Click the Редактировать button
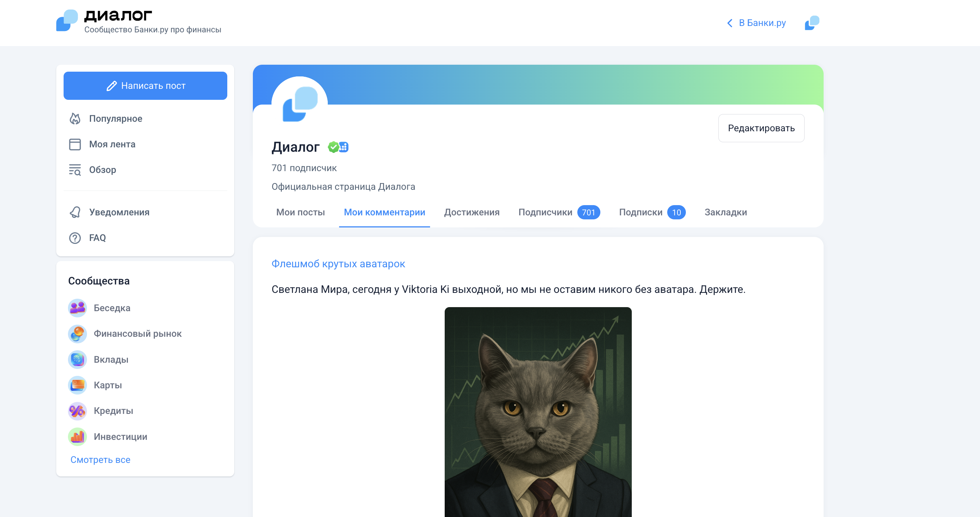980x517 pixels. 761,128
